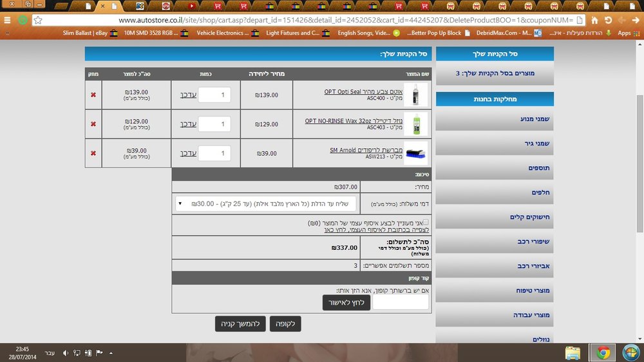This screenshot has width=644, height=362.
Task: Open the תוספים category
Action: click(x=495, y=168)
